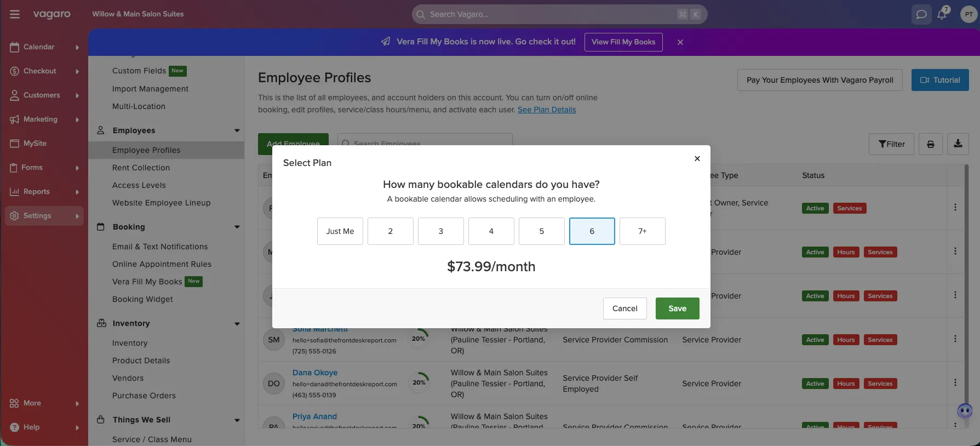Screen dimensions: 980x446
Task: Open Dana Okoye's profile link
Action: pyautogui.click(x=315, y=373)
